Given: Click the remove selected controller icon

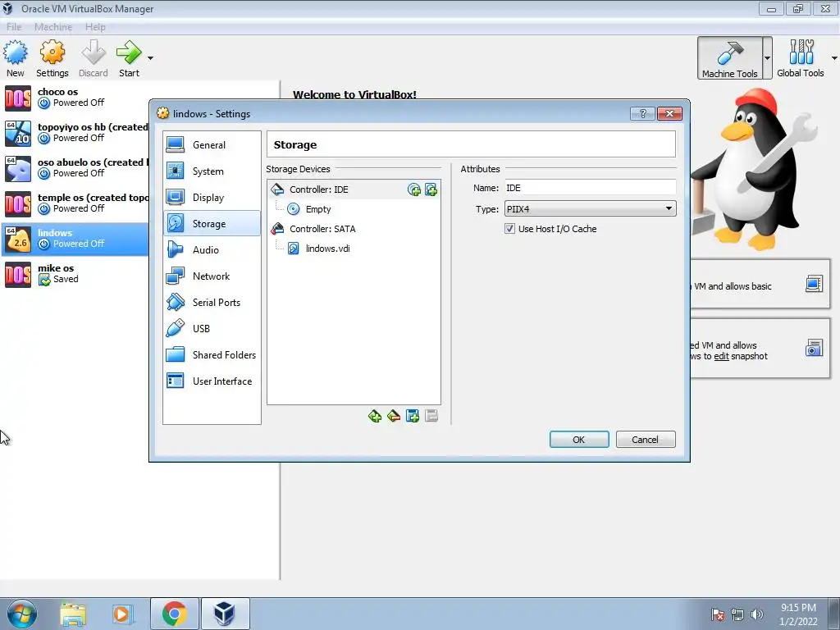Looking at the screenshot, I should tap(394, 416).
